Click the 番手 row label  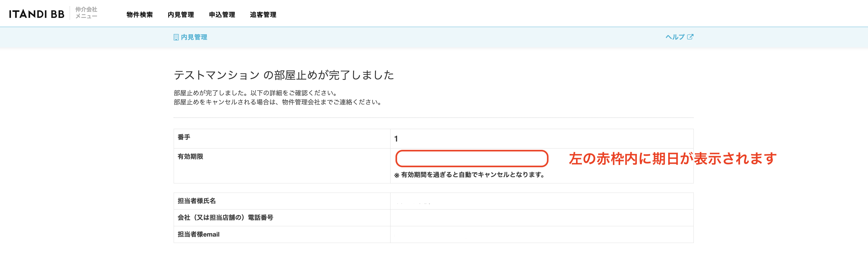(184, 137)
